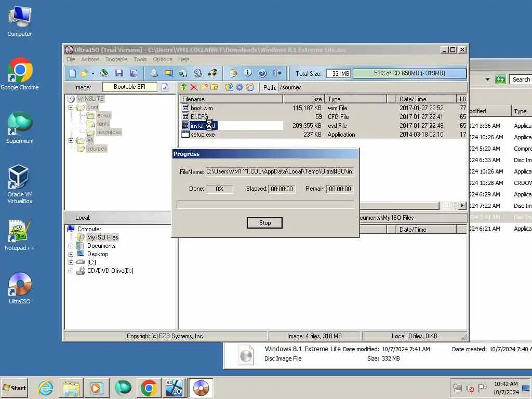Click the New image toolbar icon

click(x=73, y=73)
